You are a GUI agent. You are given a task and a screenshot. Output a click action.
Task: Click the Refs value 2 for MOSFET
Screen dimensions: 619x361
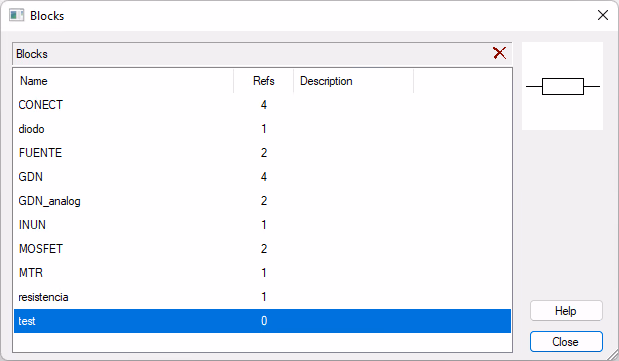tap(264, 249)
